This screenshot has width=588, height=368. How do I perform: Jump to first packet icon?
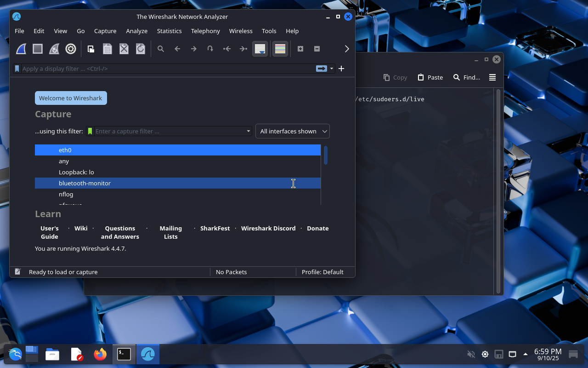[x=227, y=49]
